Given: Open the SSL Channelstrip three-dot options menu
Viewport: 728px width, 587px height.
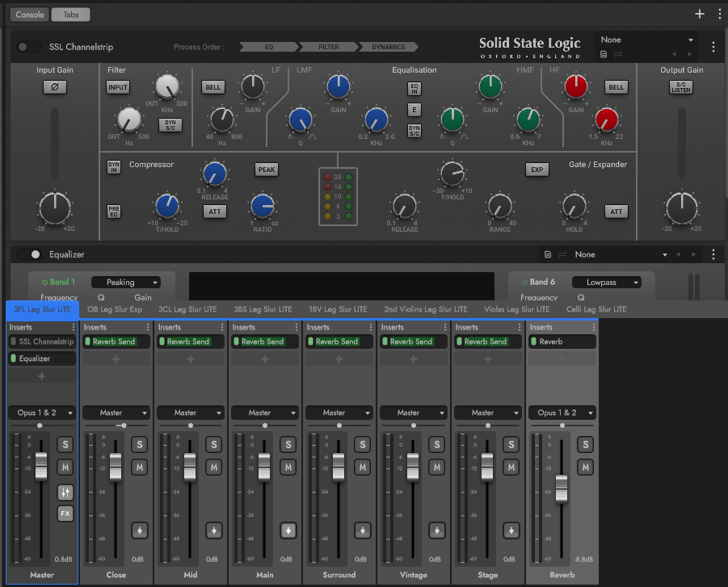Looking at the screenshot, I should coord(713,47).
